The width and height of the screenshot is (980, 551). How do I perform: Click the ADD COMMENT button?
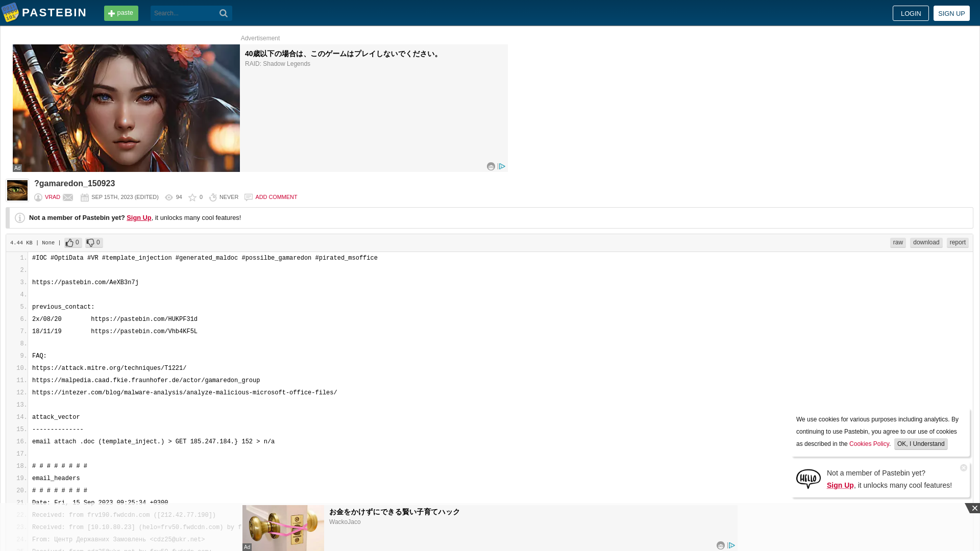pyautogui.click(x=276, y=197)
